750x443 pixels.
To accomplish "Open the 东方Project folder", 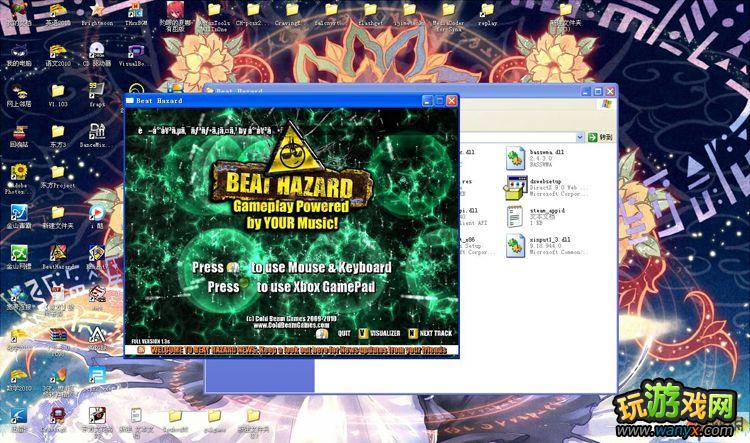I will point(58,177).
